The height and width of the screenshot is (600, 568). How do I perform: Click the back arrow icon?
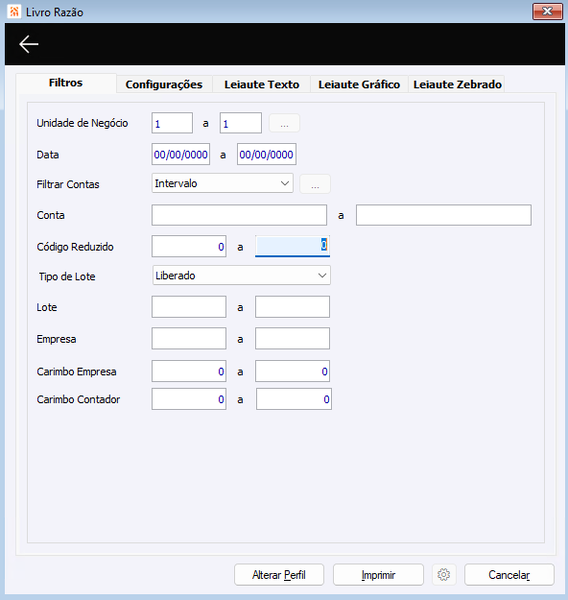tap(29, 44)
